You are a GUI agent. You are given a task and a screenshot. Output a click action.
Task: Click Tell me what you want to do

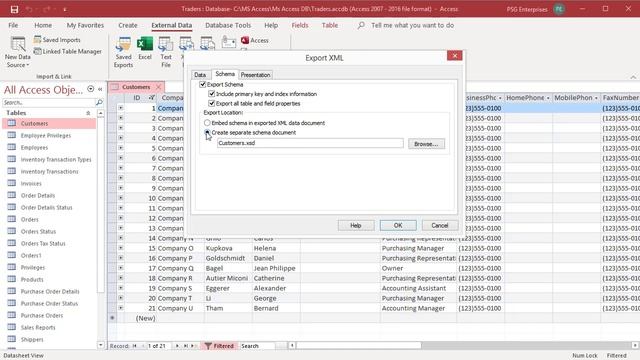[412, 25]
